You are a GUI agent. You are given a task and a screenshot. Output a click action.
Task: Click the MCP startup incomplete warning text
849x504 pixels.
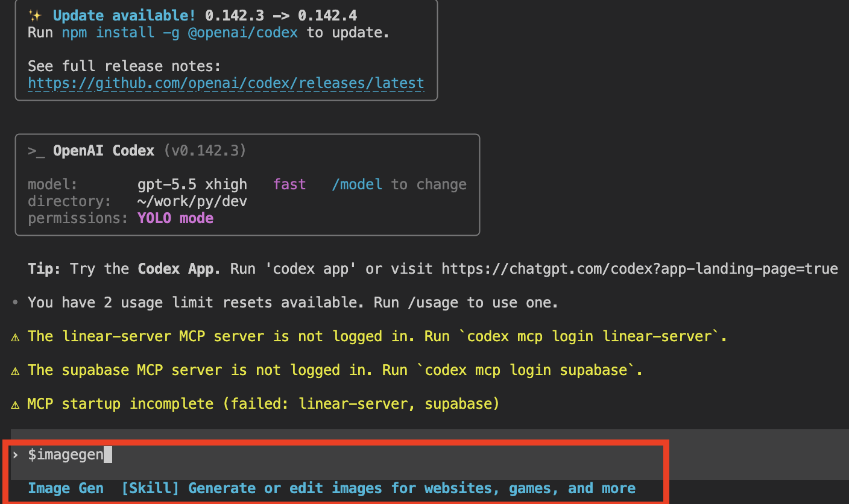click(x=264, y=404)
